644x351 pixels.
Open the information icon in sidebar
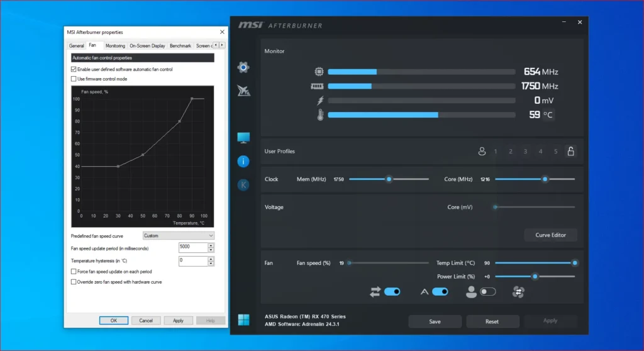[243, 161]
